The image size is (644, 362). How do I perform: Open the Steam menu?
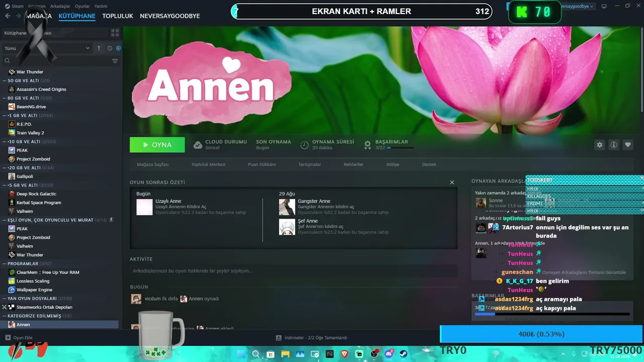(15, 6)
